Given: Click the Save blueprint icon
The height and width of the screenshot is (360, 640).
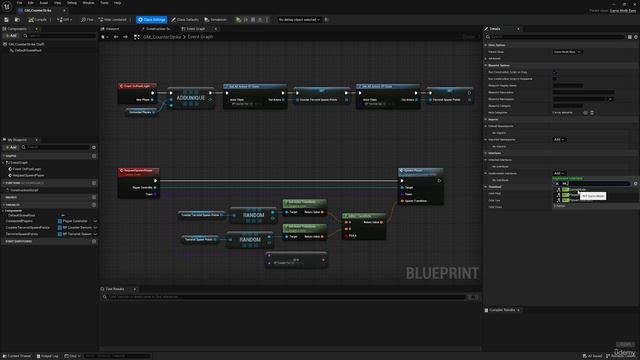Looking at the screenshot, I should [x=7, y=20].
